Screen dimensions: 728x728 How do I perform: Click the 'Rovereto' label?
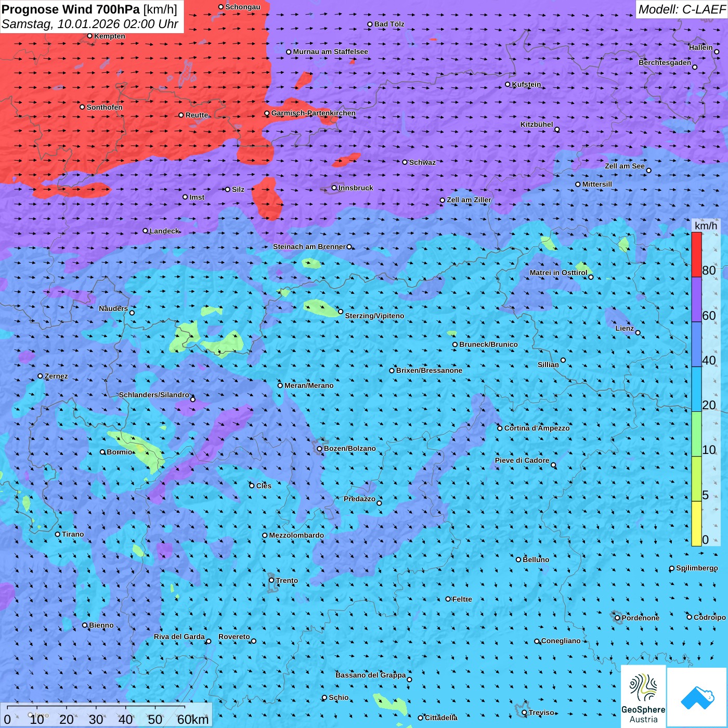(234, 636)
